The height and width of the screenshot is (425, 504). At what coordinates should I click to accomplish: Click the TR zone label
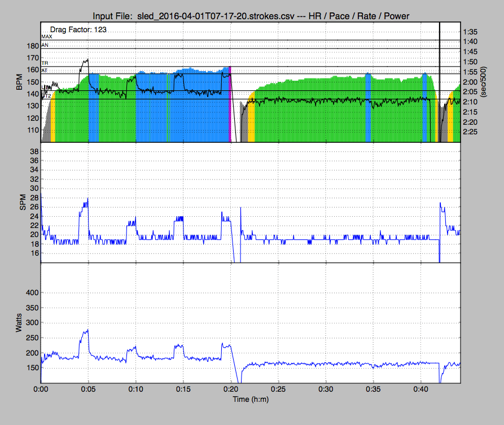click(x=45, y=64)
